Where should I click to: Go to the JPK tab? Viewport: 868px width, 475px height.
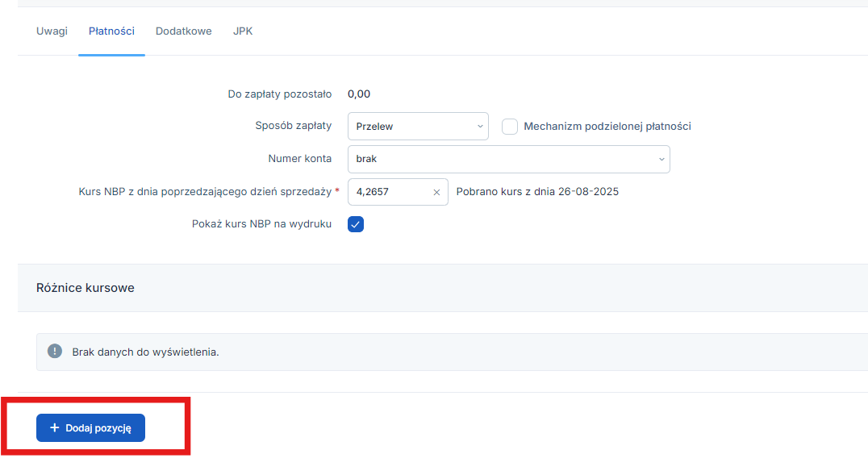pos(243,31)
